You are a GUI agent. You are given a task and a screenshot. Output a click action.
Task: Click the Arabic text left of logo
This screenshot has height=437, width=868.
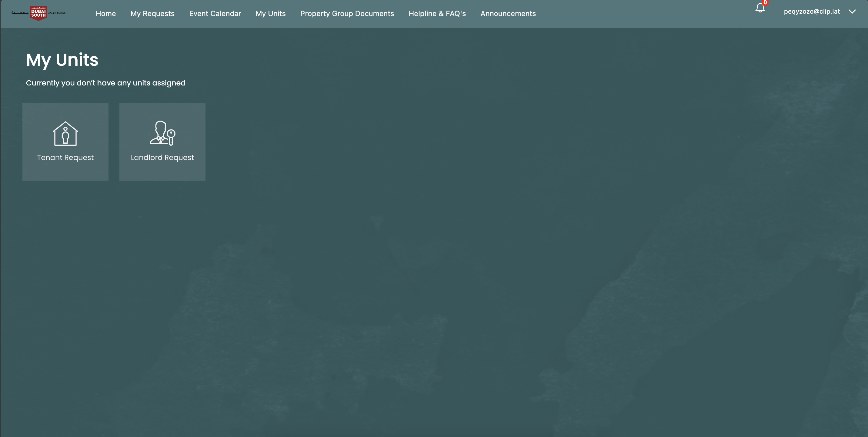(20, 13)
